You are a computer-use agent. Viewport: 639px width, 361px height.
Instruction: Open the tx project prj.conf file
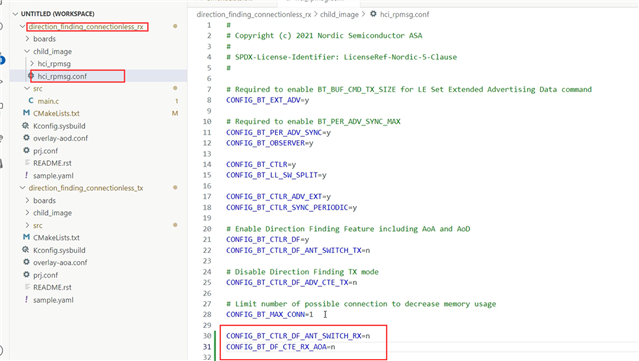(45, 275)
